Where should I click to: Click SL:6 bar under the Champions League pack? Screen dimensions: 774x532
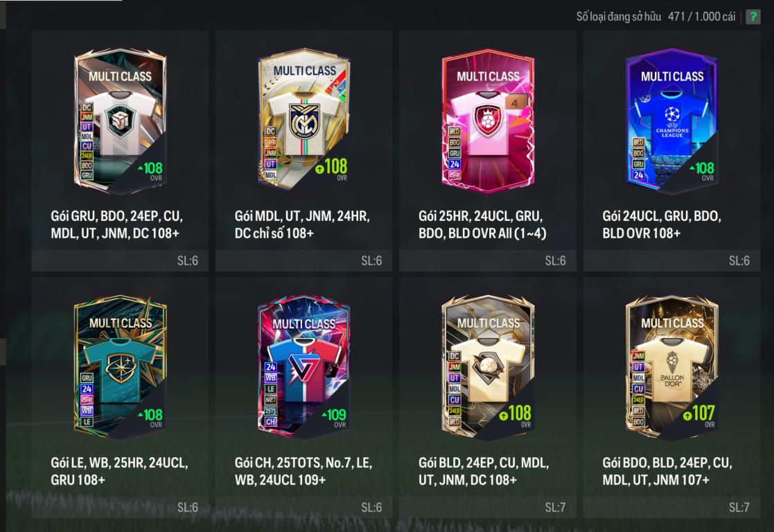tap(671, 260)
